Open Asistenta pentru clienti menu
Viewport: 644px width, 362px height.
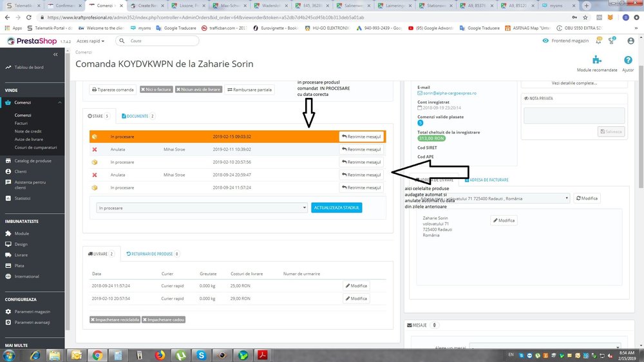pos(30,184)
